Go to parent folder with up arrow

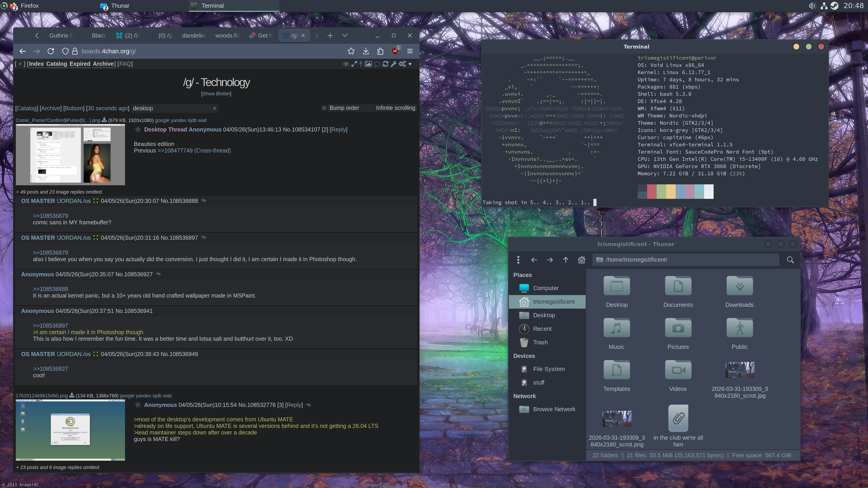point(566,260)
